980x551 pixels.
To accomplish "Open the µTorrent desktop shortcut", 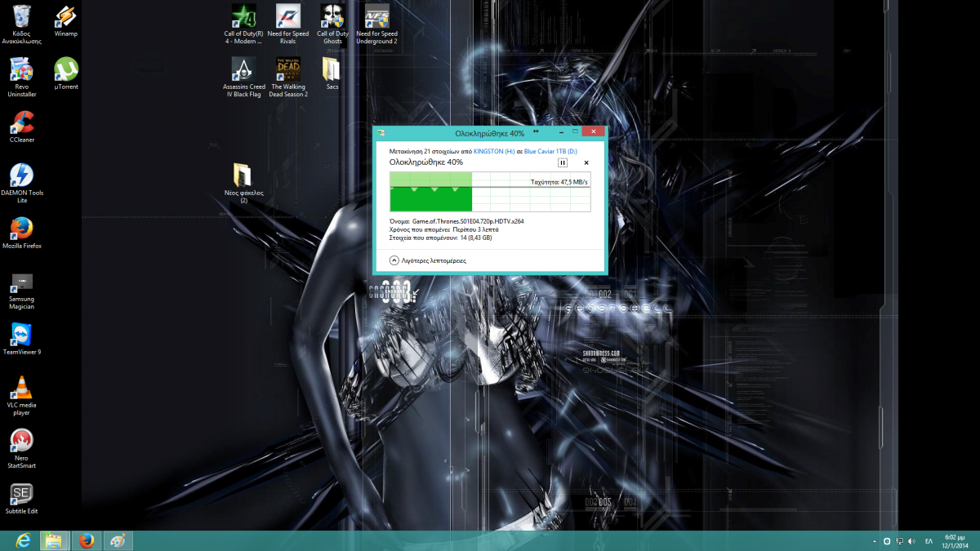I will click(66, 73).
